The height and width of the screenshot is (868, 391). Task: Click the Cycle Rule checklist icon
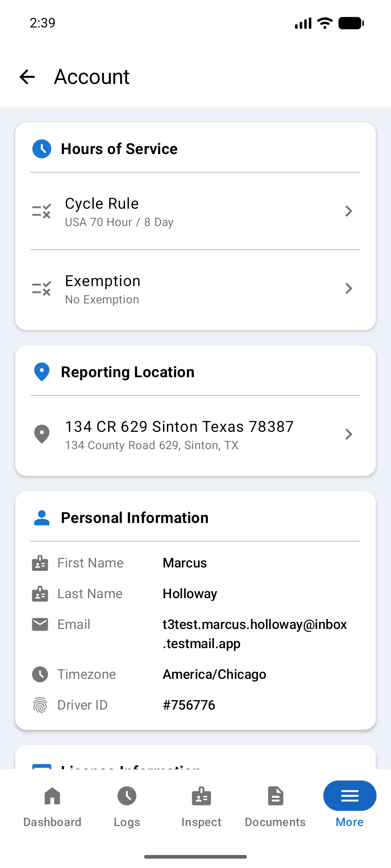tap(42, 211)
